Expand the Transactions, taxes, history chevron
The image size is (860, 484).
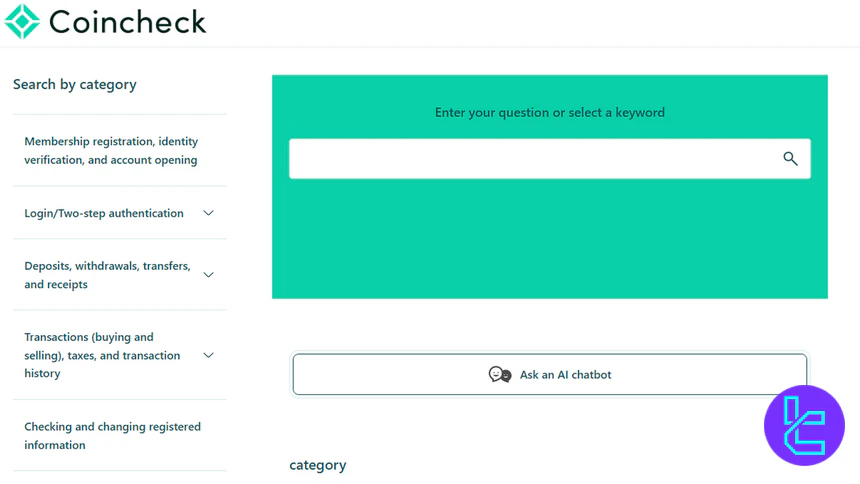(x=208, y=355)
